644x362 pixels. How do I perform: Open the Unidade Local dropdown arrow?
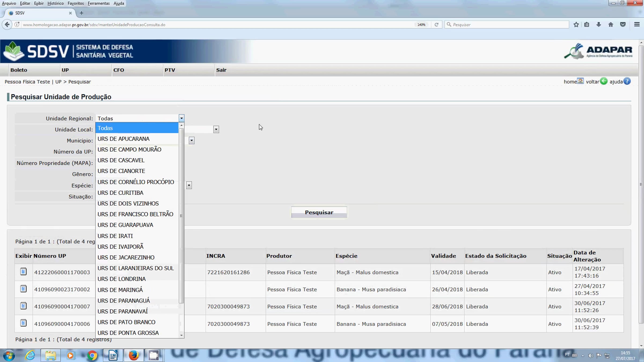point(216,130)
